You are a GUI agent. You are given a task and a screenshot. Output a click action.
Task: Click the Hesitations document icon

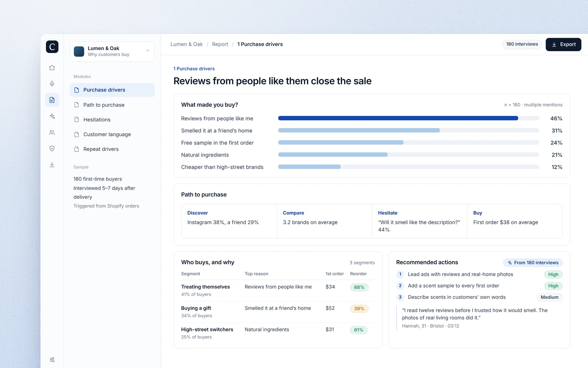(77, 120)
